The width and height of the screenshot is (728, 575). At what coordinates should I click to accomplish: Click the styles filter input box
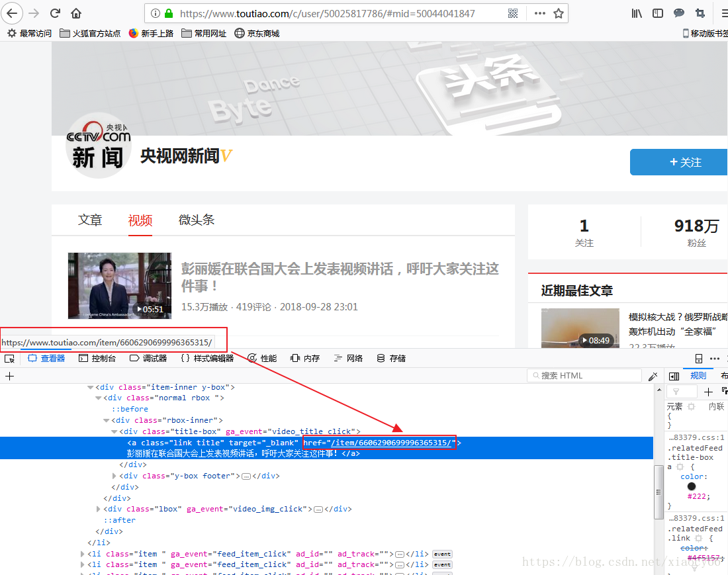click(682, 392)
